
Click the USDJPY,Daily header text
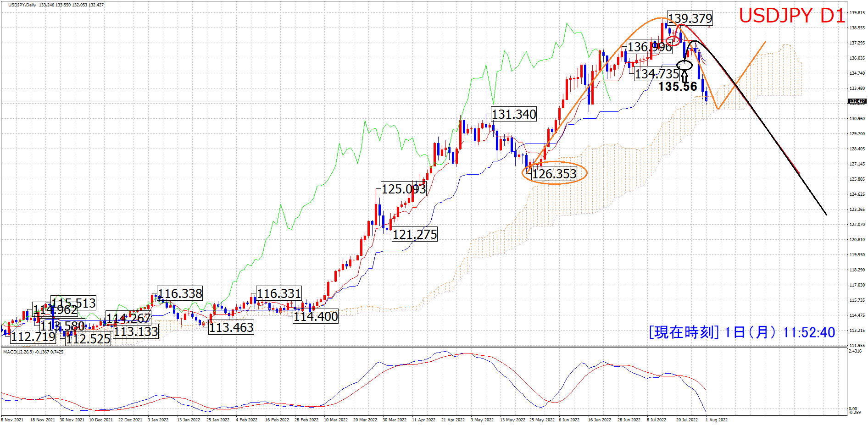(x=22, y=5)
